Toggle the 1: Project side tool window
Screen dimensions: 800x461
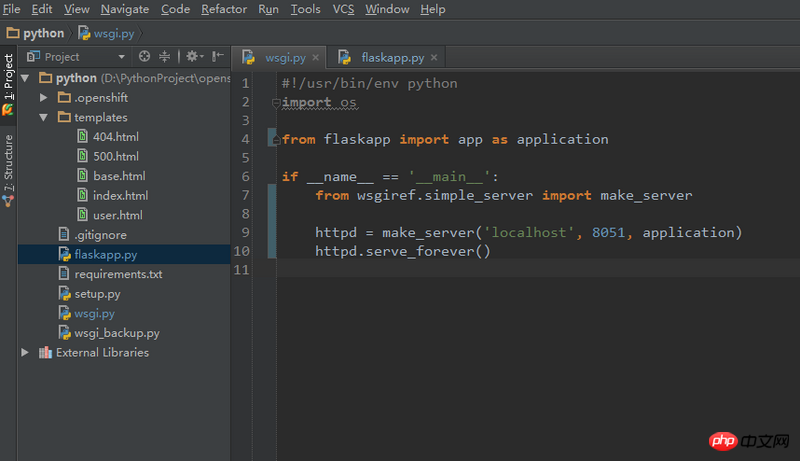8,85
